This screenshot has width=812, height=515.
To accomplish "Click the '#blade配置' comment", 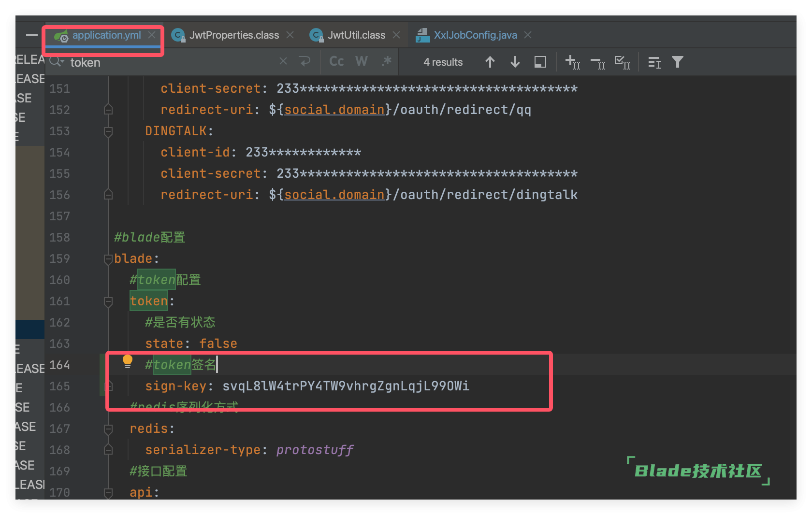I will pyautogui.click(x=149, y=237).
